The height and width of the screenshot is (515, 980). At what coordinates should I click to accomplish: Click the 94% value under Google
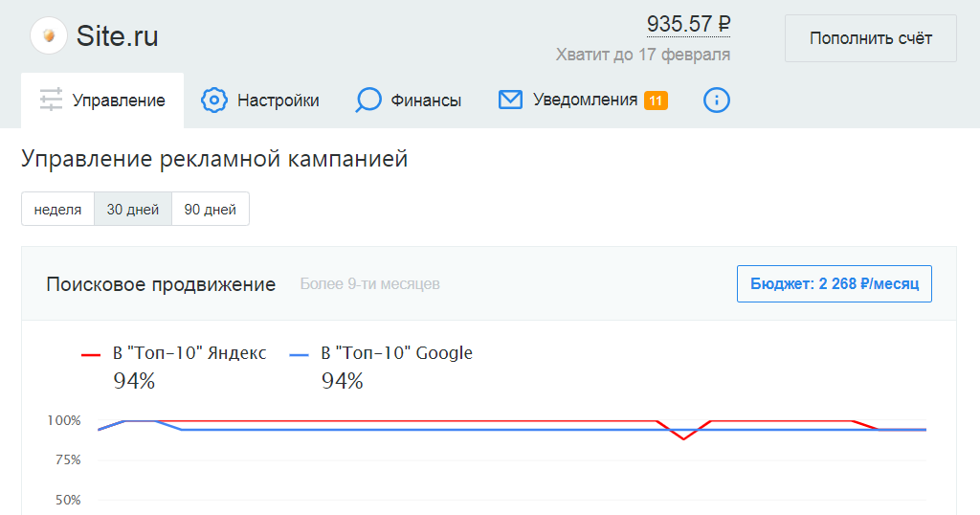(342, 381)
